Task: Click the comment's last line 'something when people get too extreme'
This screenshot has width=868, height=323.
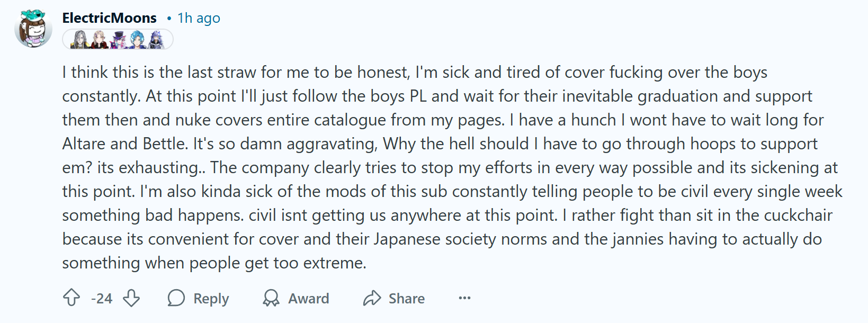Action: [x=213, y=263]
